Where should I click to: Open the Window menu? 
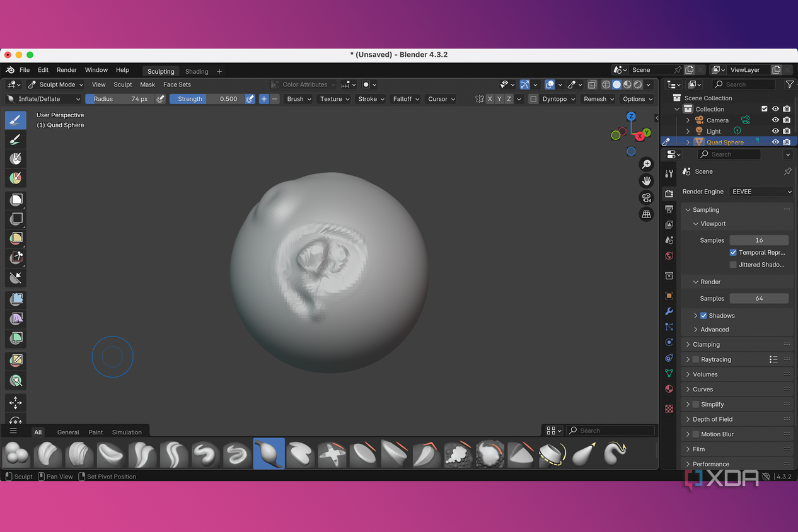click(96, 70)
